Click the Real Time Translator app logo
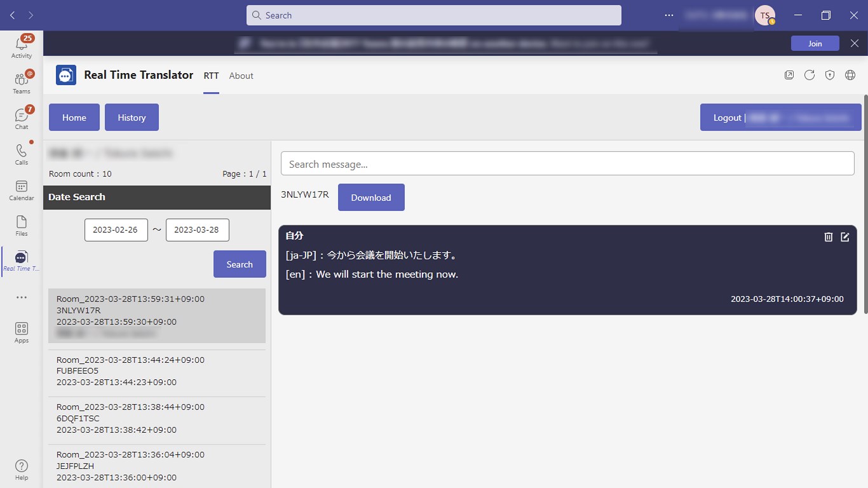868x488 pixels. [x=66, y=75]
